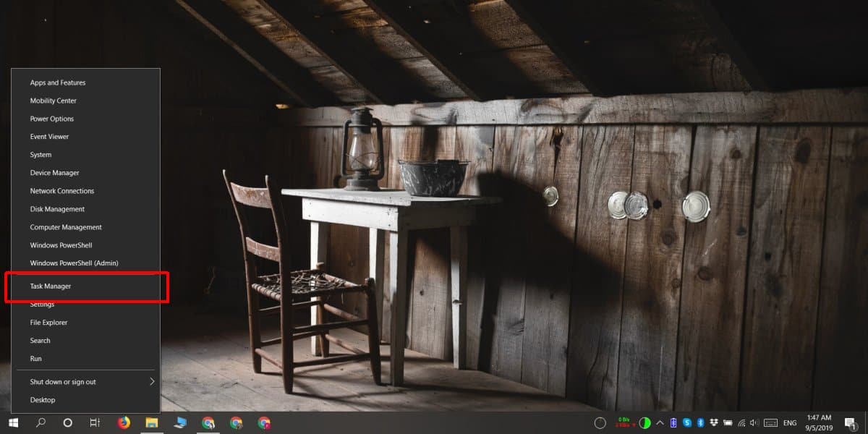Launch Firefox from the taskbar
The height and width of the screenshot is (434, 868).
tap(124, 422)
